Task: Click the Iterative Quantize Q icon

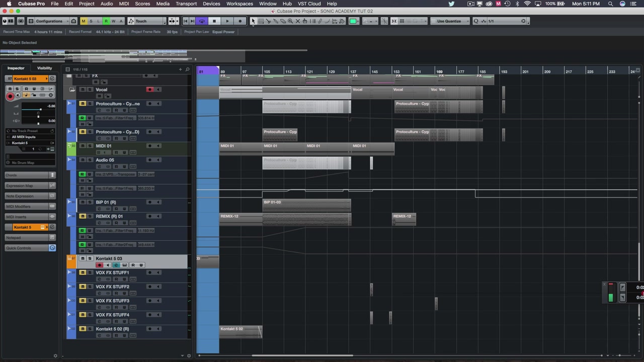Action: pos(476,21)
